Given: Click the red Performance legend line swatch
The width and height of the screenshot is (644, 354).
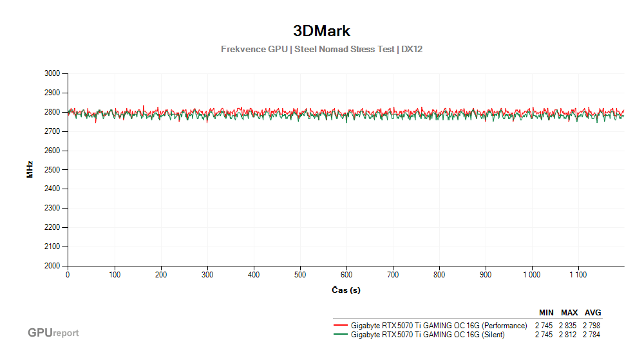Looking at the screenshot, I should [x=341, y=325].
